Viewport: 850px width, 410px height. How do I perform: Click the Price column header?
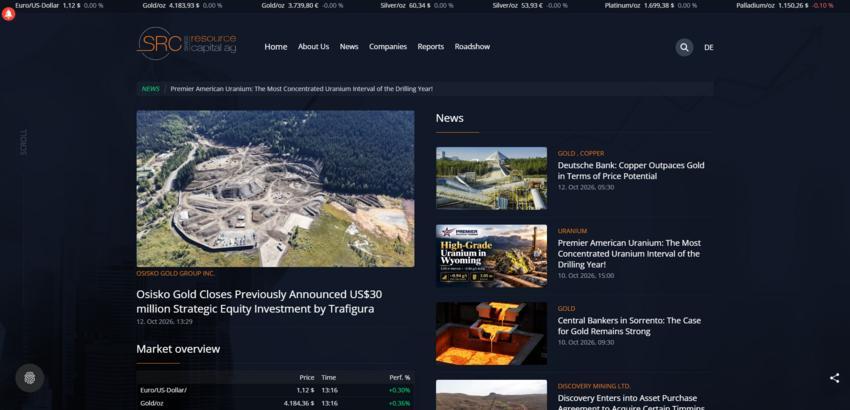(307, 377)
